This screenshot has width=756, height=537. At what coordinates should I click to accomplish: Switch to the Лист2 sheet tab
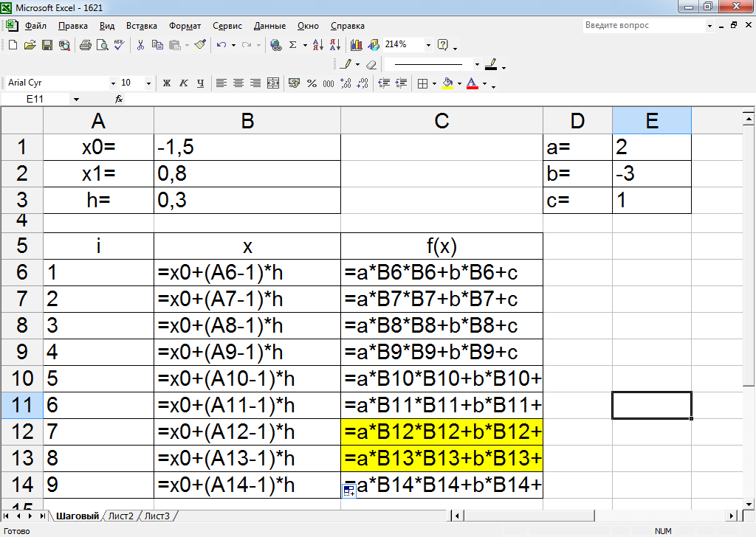tap(120, 516)
